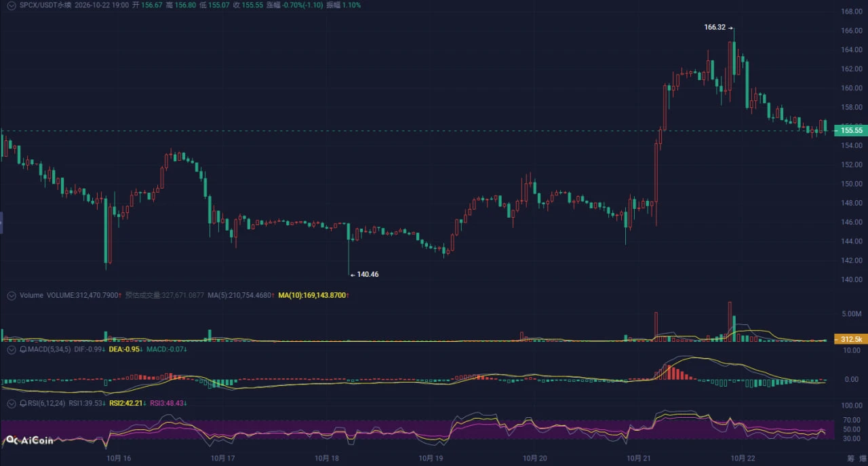Click the green MACD:-0.07 legend value

(166, 349)
